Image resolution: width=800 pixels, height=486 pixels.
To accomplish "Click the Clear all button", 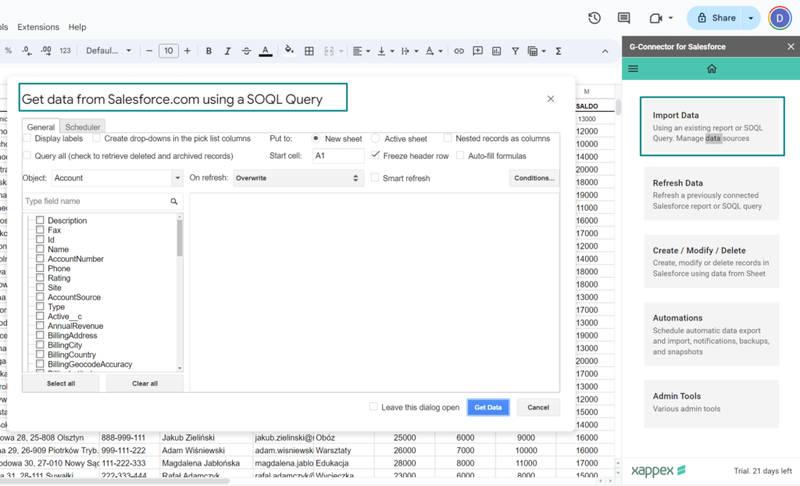I will pos(145,383).
